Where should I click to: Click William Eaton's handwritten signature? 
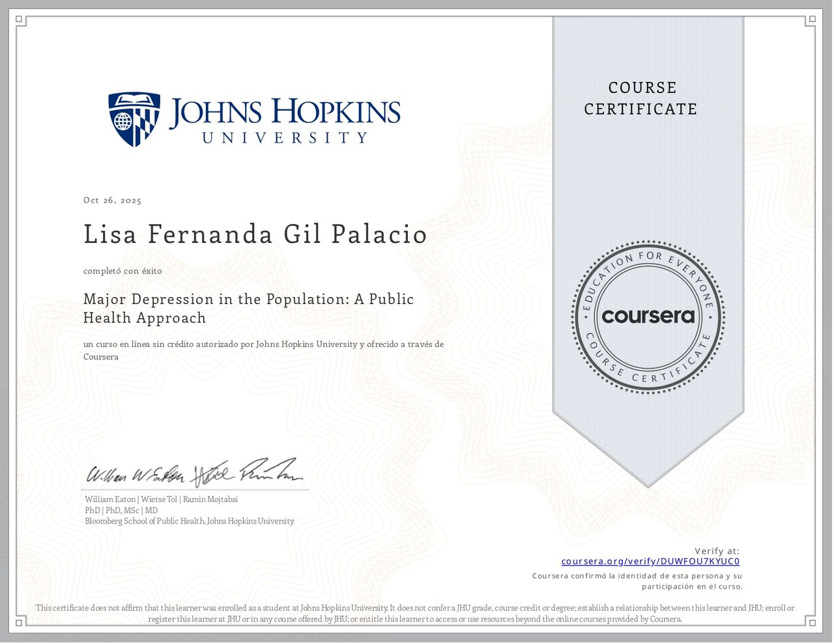pos(136,475)
